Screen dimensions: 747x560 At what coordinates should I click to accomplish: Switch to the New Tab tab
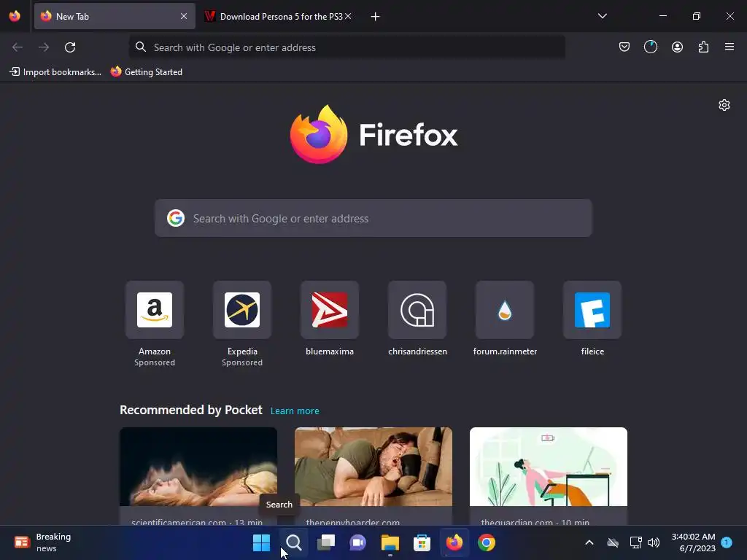115,16
